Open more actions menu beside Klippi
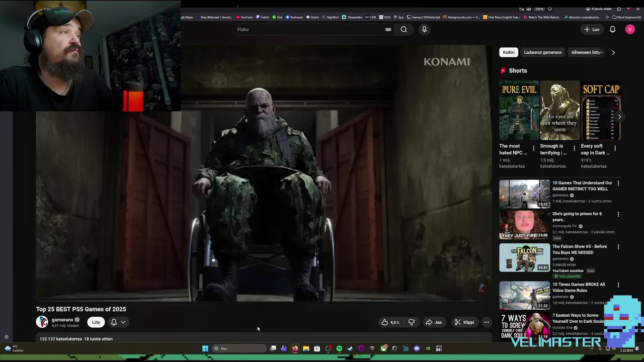This screenshot has height=362, width=644. 486,322
